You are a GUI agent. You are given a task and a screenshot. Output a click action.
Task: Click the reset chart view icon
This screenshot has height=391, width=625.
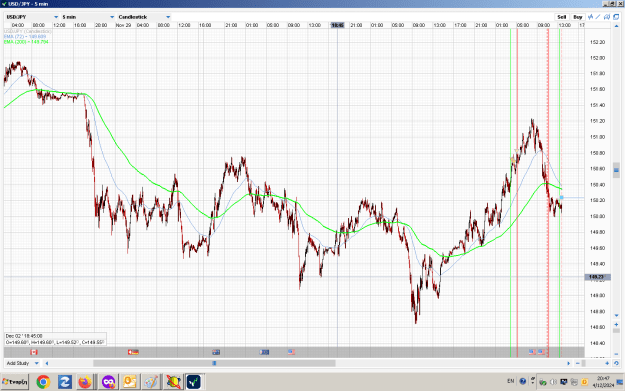[616, 363]
